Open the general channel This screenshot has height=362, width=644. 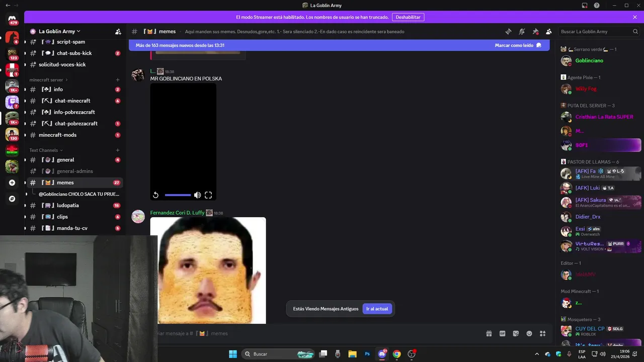point(74,160)
